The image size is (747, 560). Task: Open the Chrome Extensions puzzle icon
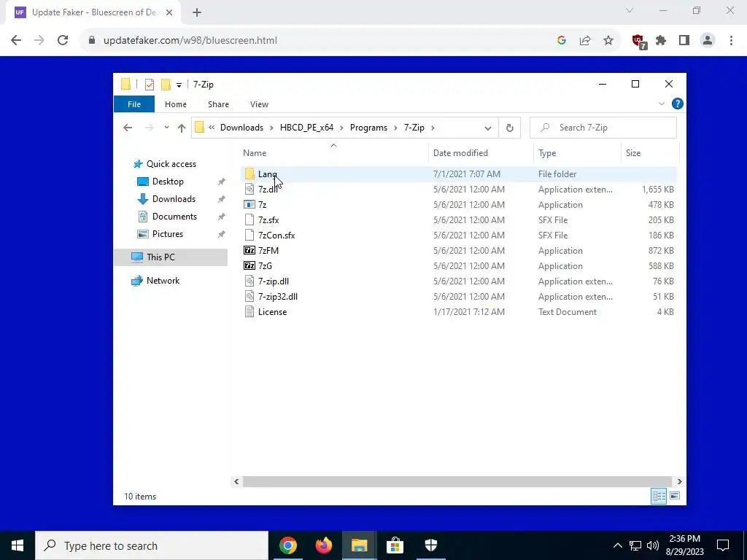pos(661,40)
